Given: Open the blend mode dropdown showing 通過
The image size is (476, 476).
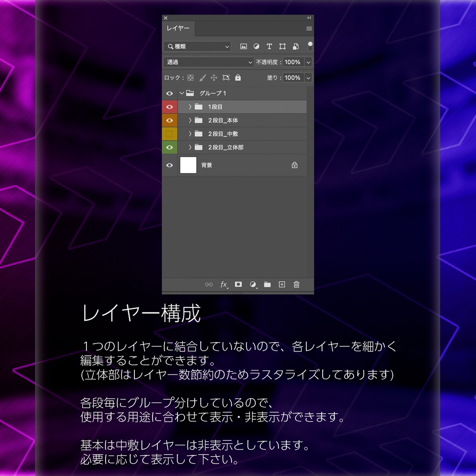Looking at the screenshot, I should 208,62.
